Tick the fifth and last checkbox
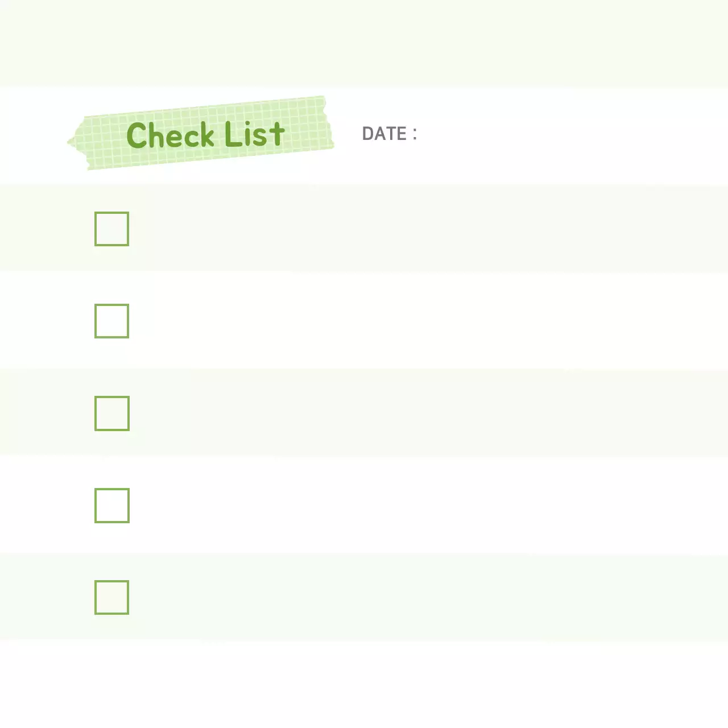 111,597
